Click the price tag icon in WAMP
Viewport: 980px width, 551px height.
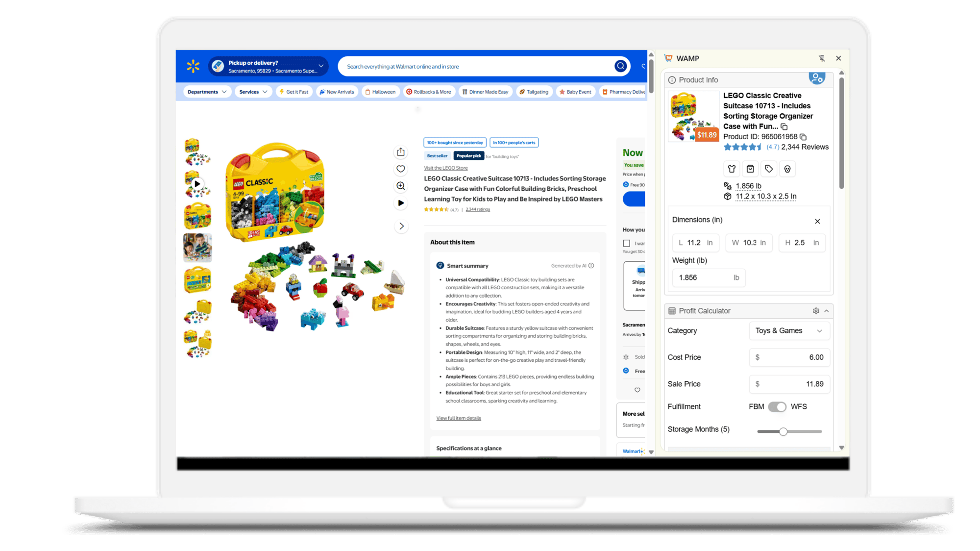pos(769,169)
